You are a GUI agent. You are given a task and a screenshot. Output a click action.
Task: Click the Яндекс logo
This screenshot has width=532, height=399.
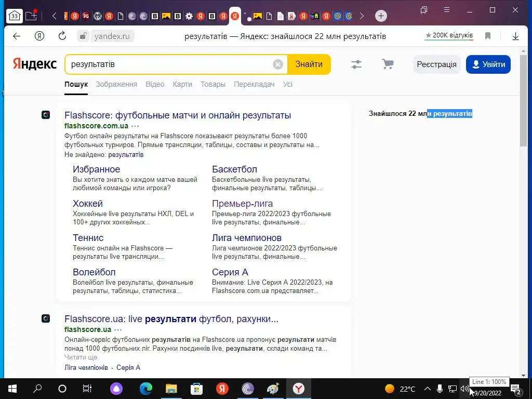(35, 64)
